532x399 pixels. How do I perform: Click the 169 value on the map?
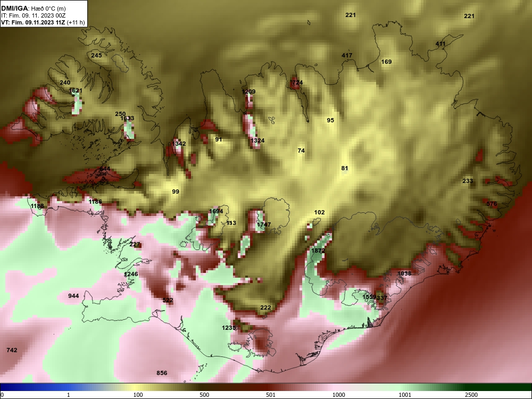[x=386, y=62]
